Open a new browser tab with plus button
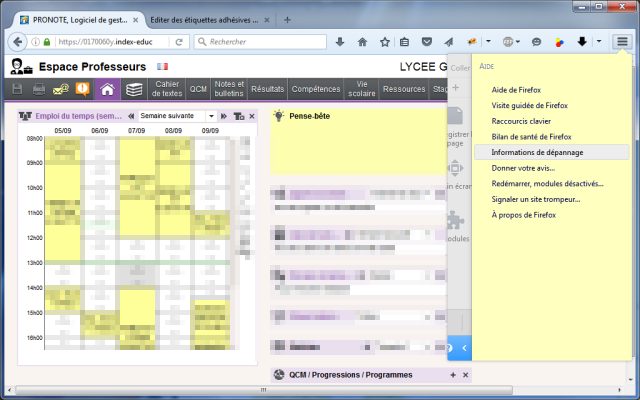Image resolution: width=640 pixels, height=400 pixels. click(x=287, y=19)
